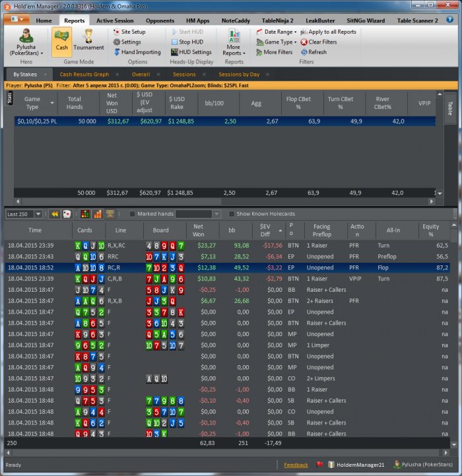This screenshot has width=462, height=476.
Task: Click Pylusha (PokerStars) status bar item
Action: click(423, 465)
